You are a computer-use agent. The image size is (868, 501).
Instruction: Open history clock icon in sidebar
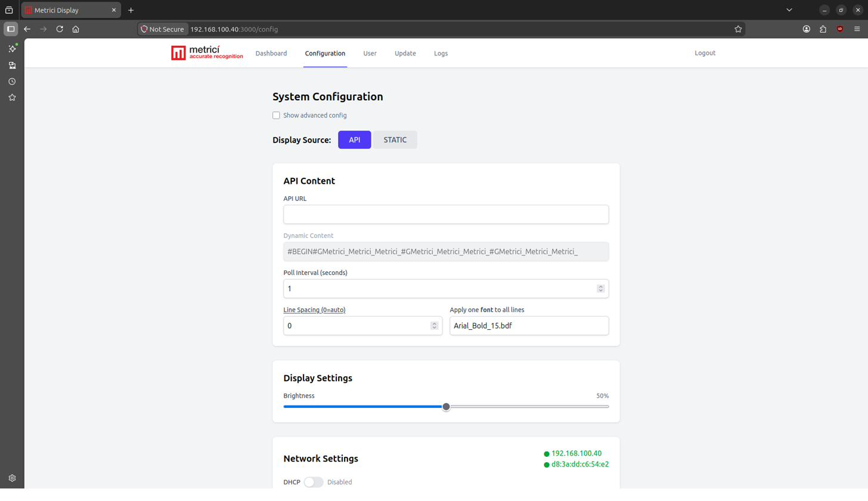tap(12, 82)
